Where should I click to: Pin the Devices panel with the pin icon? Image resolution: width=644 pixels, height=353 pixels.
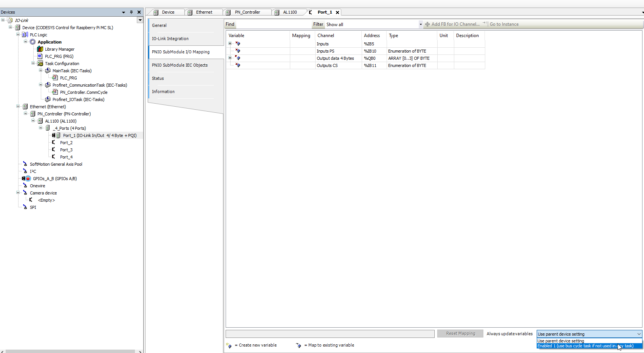coord(131,12)
